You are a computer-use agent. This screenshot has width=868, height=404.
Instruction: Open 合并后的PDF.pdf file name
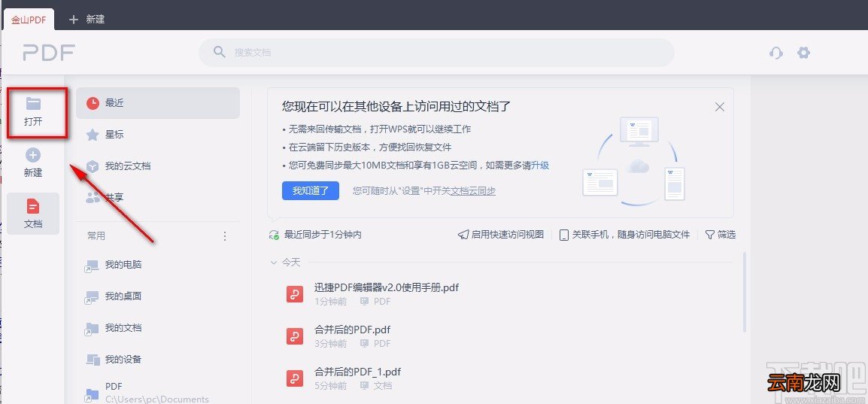coord(352,330)
